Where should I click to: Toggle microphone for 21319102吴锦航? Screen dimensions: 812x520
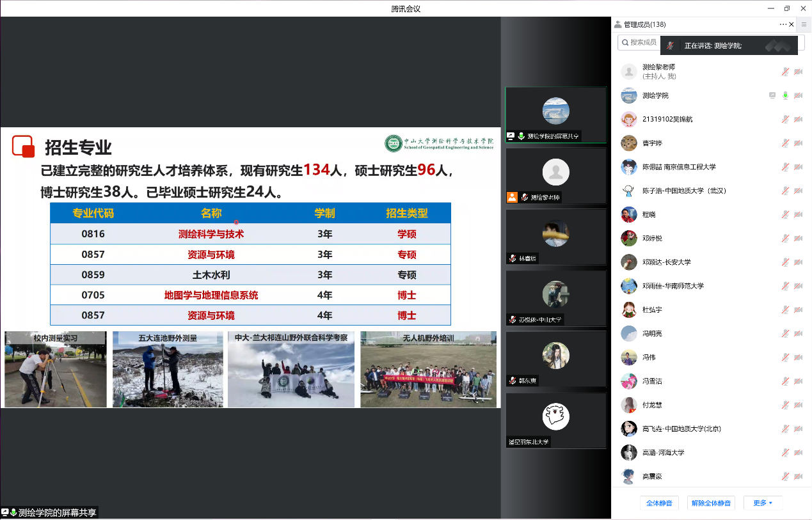pyautogui.click(x=785, y=120)
